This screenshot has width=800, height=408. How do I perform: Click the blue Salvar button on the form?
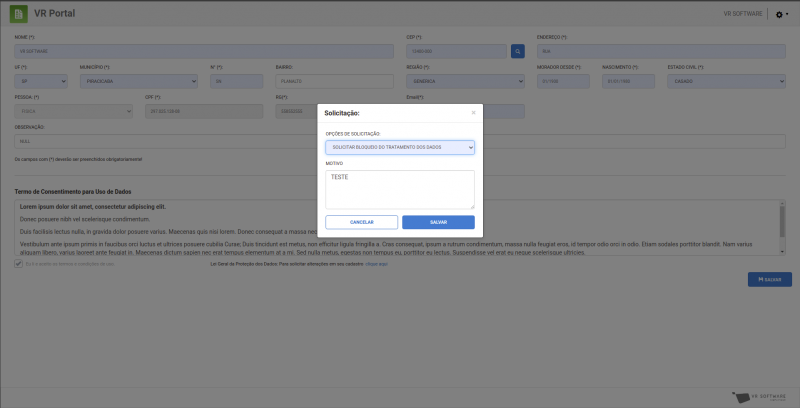769,280
